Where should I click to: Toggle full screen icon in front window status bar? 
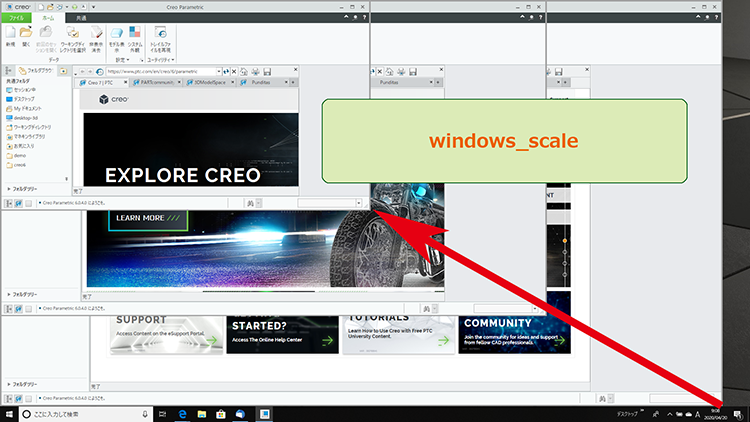coord(28,203)
